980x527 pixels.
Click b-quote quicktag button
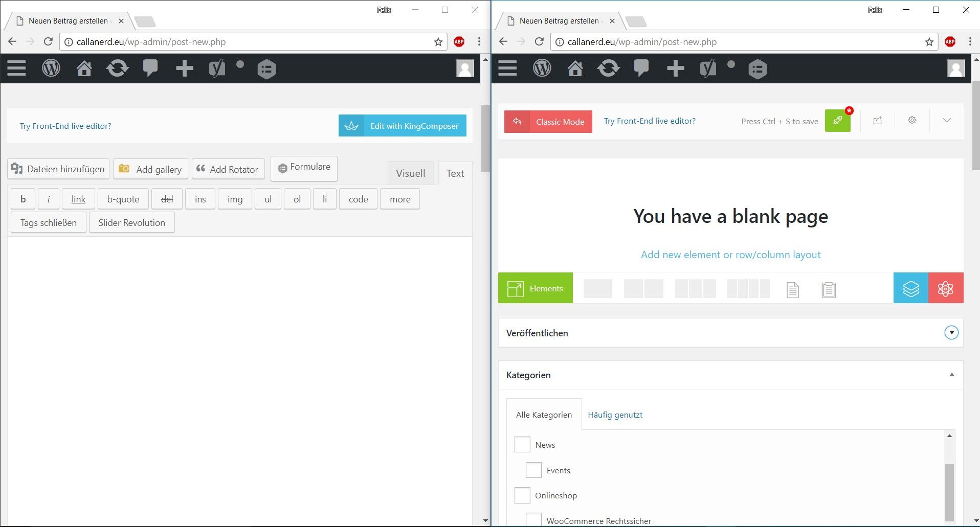click(123, 199)
